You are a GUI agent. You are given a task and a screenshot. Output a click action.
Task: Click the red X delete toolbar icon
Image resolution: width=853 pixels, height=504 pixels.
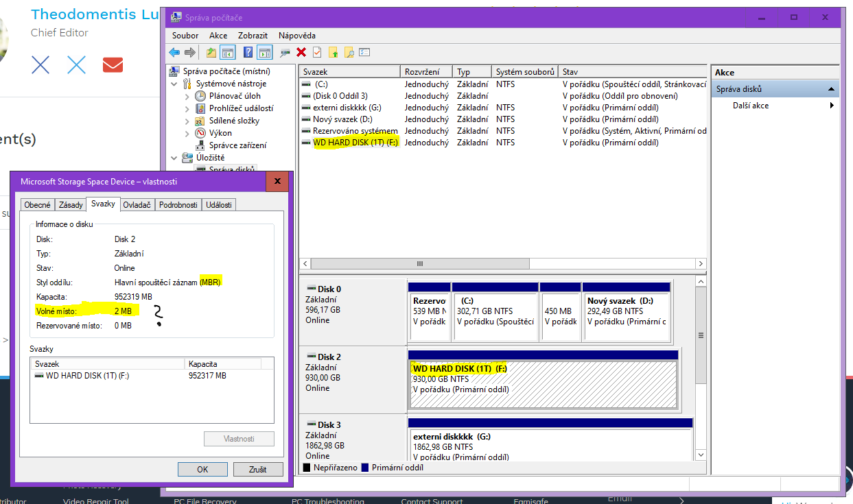tap(301, 53)
